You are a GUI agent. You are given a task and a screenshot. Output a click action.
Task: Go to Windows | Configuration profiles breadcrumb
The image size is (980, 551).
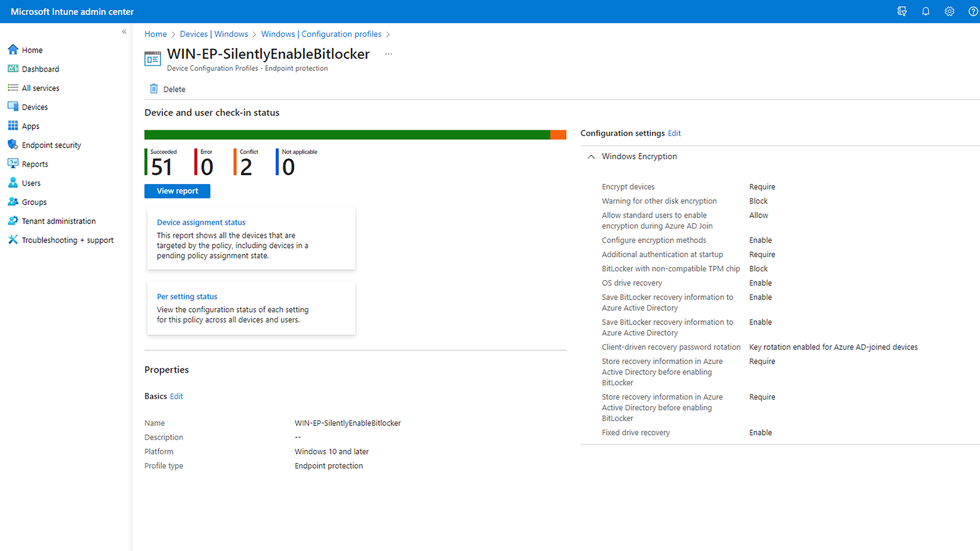[x=321, y=34]
